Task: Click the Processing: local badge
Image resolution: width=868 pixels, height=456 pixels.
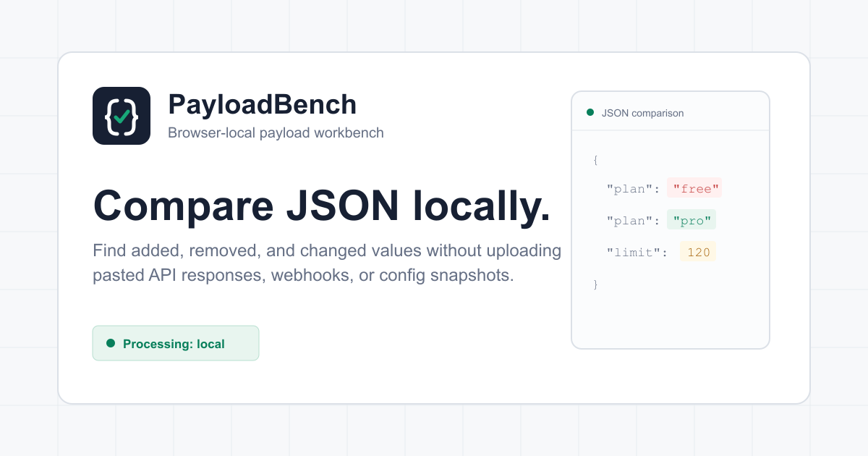Action: [x=176, y=343]
